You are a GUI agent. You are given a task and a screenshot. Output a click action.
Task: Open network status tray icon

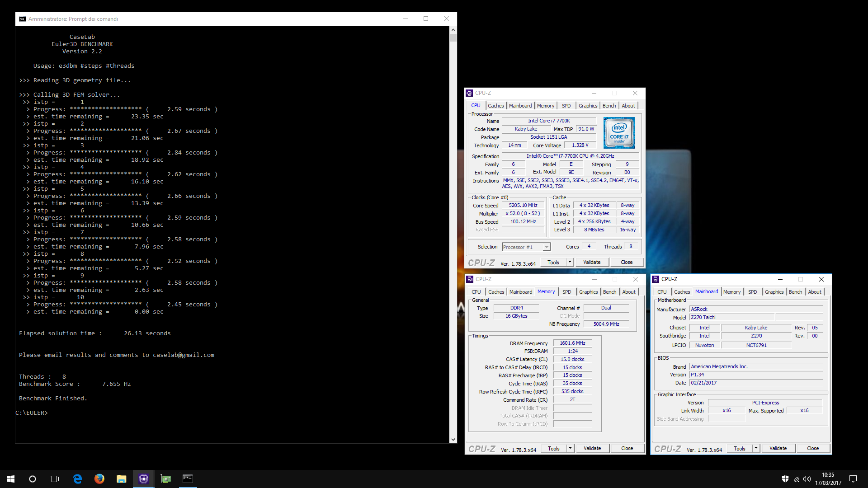click(x=797, y=479)
